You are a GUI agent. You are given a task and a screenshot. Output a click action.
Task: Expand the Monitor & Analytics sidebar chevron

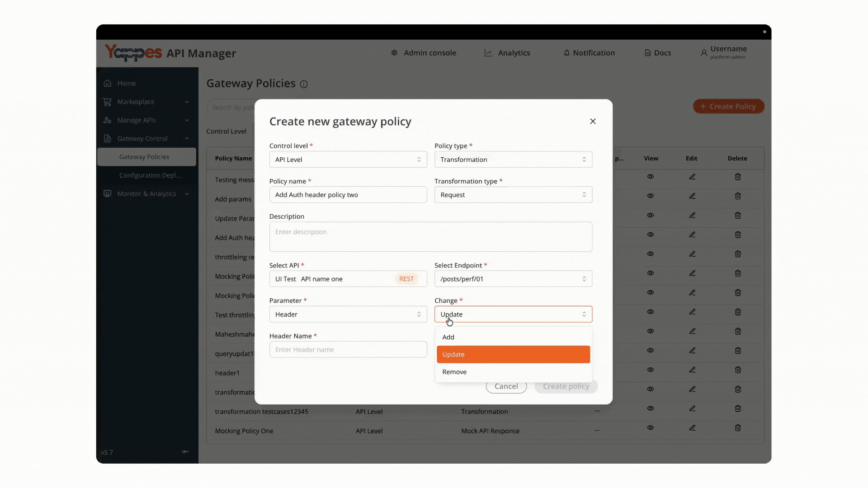click(187, 194)
